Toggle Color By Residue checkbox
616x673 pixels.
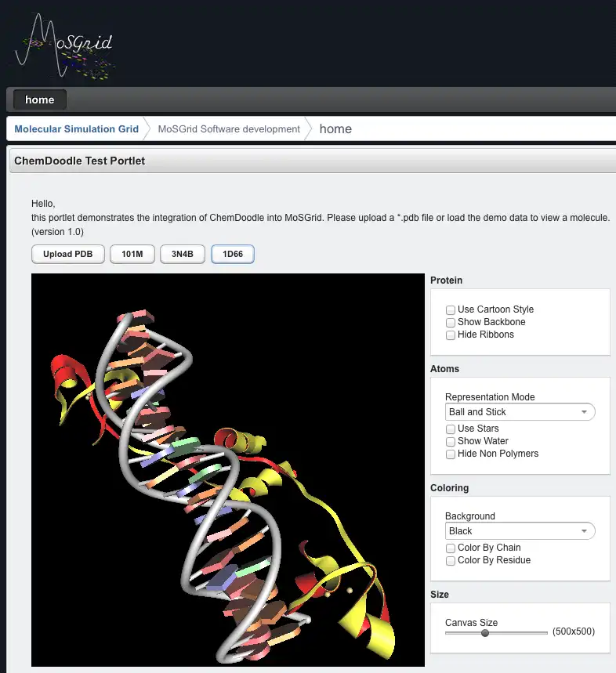[451, 560]
